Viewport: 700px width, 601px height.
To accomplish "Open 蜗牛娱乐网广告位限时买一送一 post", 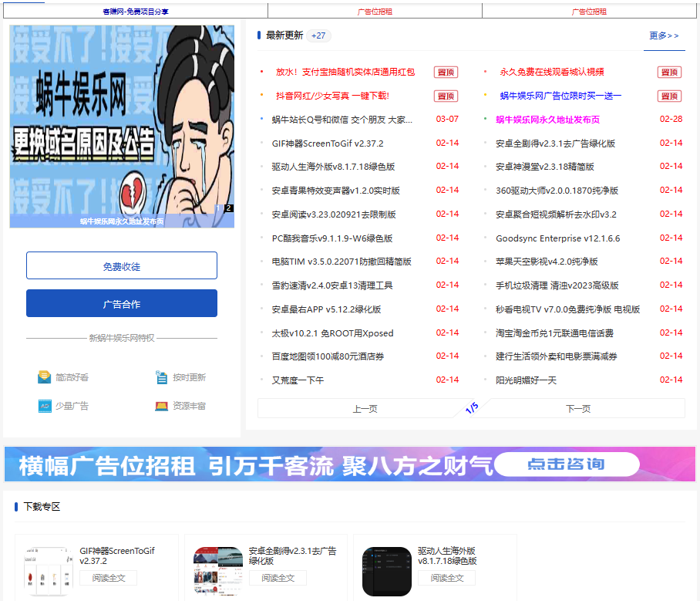I will (560, 96).
